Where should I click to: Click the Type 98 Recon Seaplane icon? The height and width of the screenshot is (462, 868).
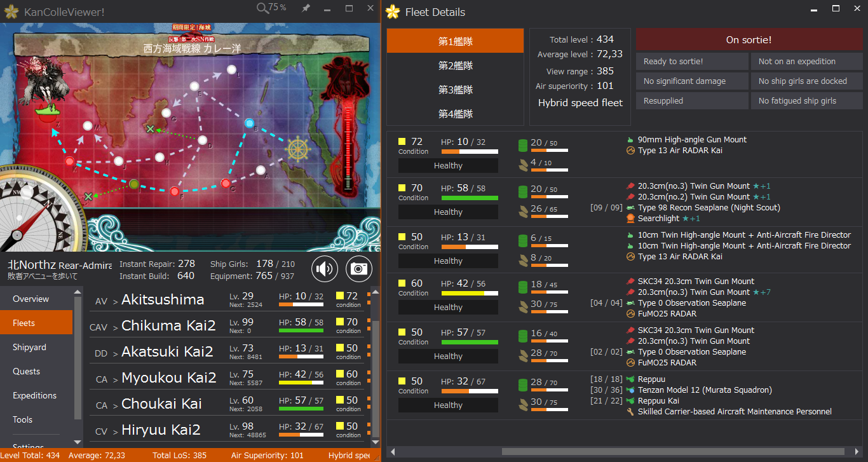click(630, 208)
